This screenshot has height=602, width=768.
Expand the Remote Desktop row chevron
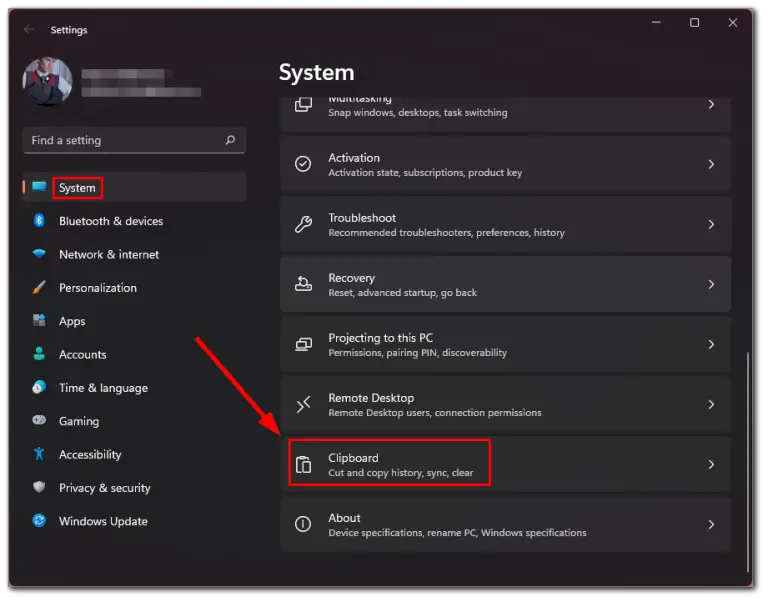[711, 405]
